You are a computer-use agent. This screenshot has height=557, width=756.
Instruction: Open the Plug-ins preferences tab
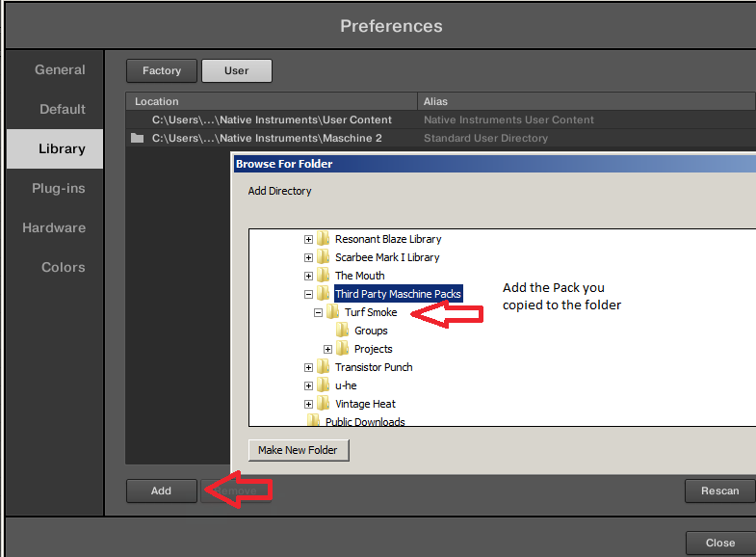point(59,189)
